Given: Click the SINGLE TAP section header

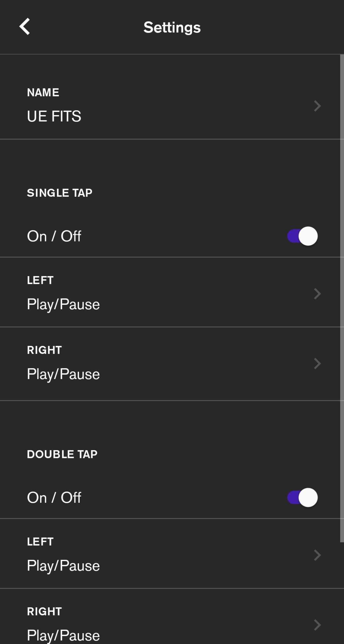Looking at the screenshot, I should (x=59, y=193).
